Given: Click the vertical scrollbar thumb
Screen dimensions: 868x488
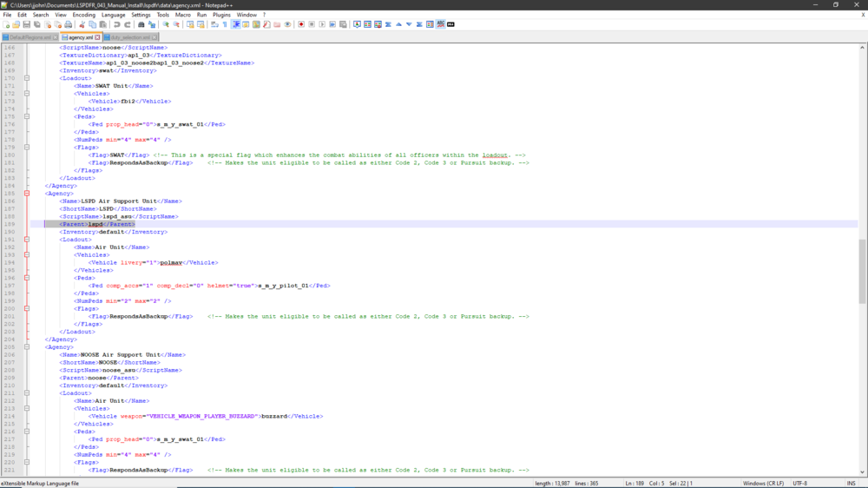Looking at the screenshot, I should [863, 272].
